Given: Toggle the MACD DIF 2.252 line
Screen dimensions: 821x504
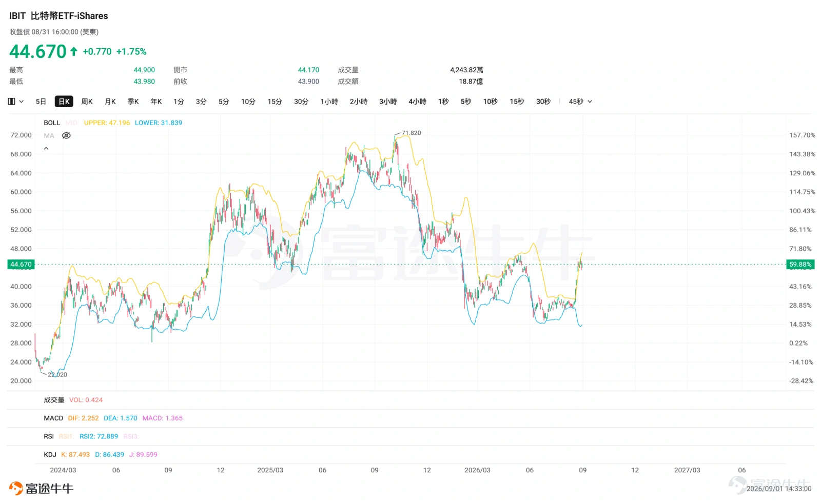Looking at the screenshot, I should (83, 418).
